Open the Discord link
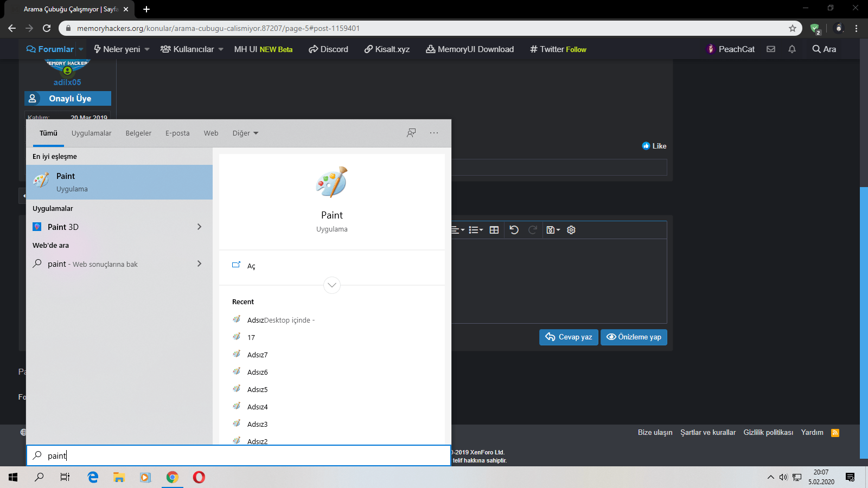 pos(328,49)
